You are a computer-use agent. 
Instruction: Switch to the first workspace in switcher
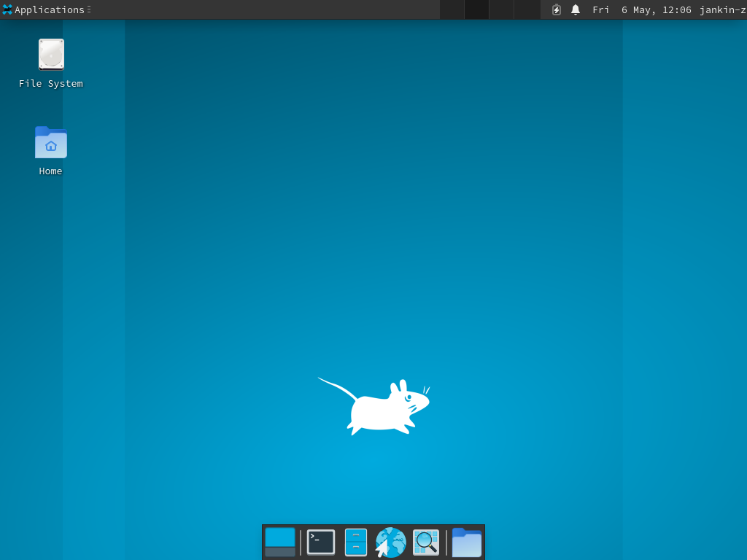pyautogui.click(x=452, y=9)
